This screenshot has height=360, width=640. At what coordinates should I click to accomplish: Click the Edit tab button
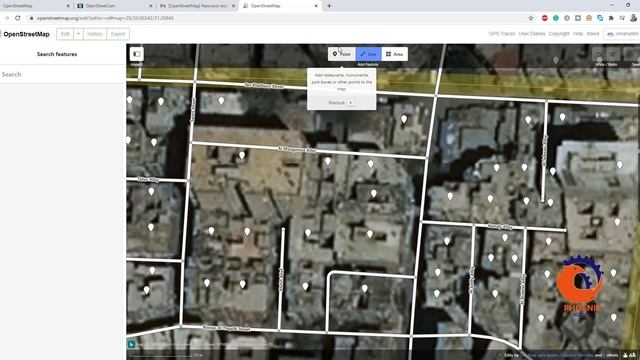(x=65, y=34)
